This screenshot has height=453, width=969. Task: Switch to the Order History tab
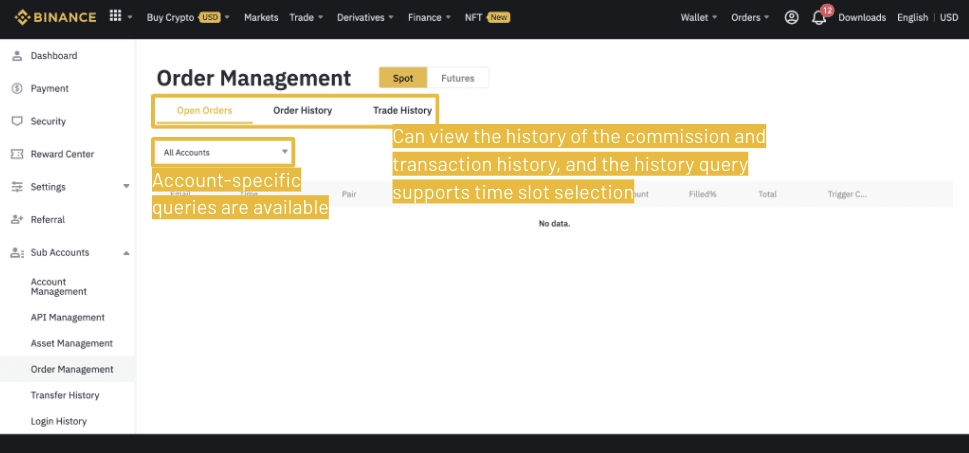pos(302,110)
